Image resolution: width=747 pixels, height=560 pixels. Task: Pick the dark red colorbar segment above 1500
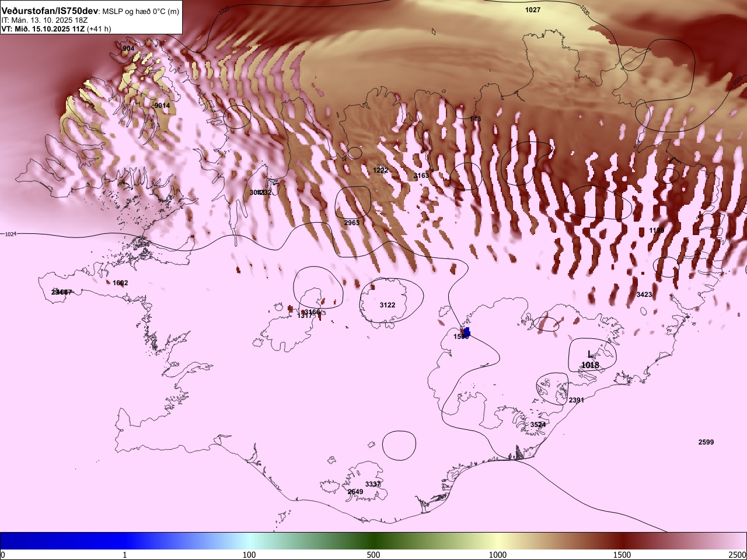pyautogui.click(x=622, y=541)
